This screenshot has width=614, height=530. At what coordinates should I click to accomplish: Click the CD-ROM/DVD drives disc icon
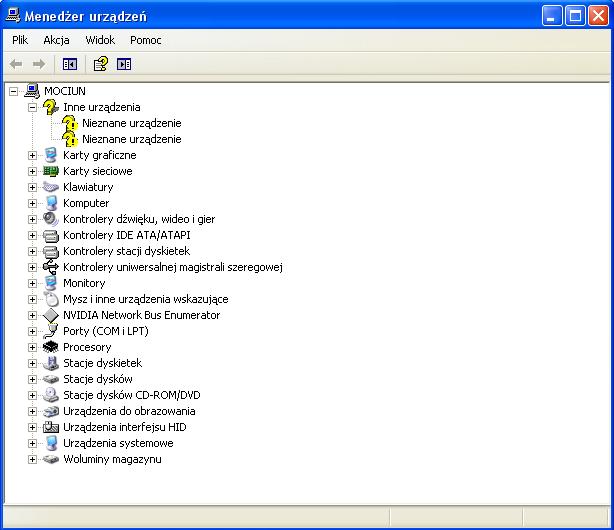coord(51,395)
